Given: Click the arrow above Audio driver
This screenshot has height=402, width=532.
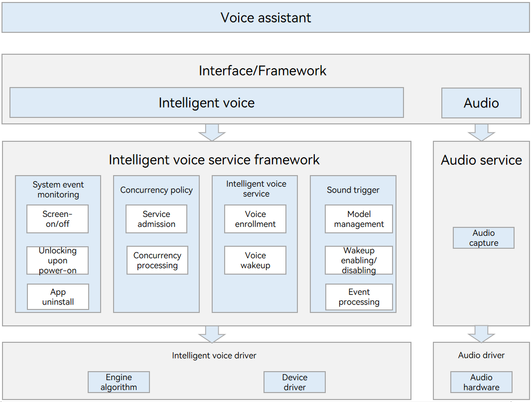Looking at the screenshot, I should pyautogui.click(x=481, y=334).
